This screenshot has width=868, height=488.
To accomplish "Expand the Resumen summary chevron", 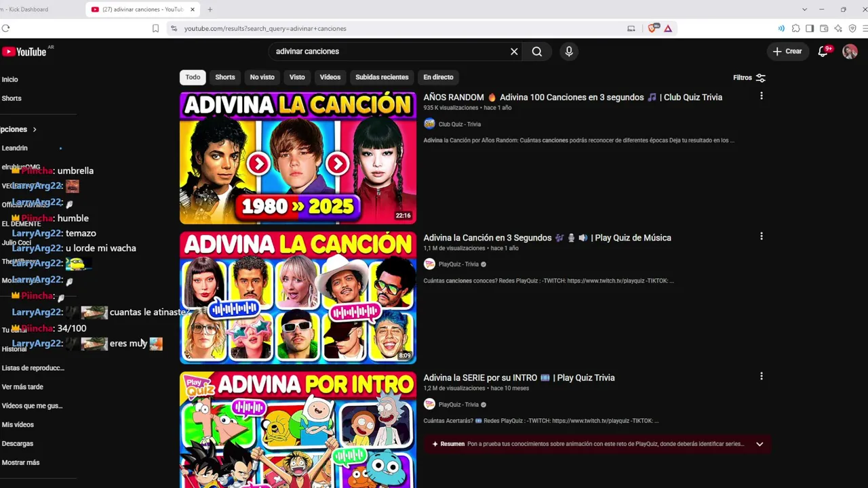I will tap(759, 444).
